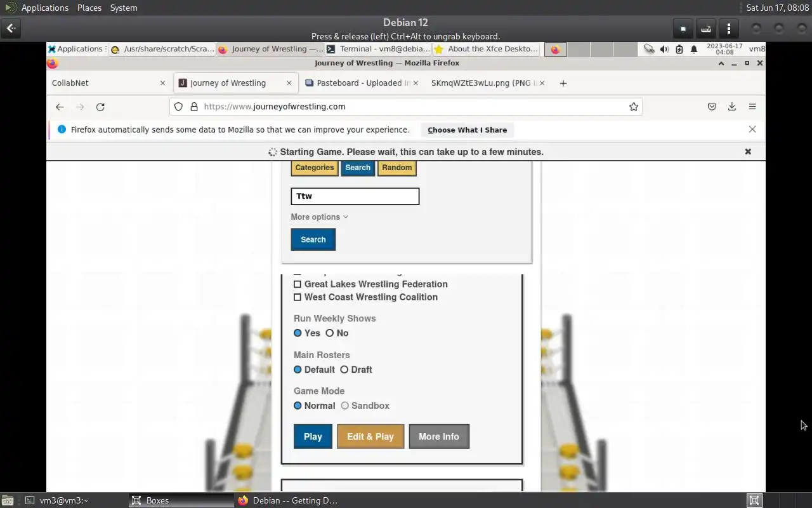Check West Coast Wrestling Coalition
The width and height of the screenshot is (812, 508).
(x=297, y=297)
